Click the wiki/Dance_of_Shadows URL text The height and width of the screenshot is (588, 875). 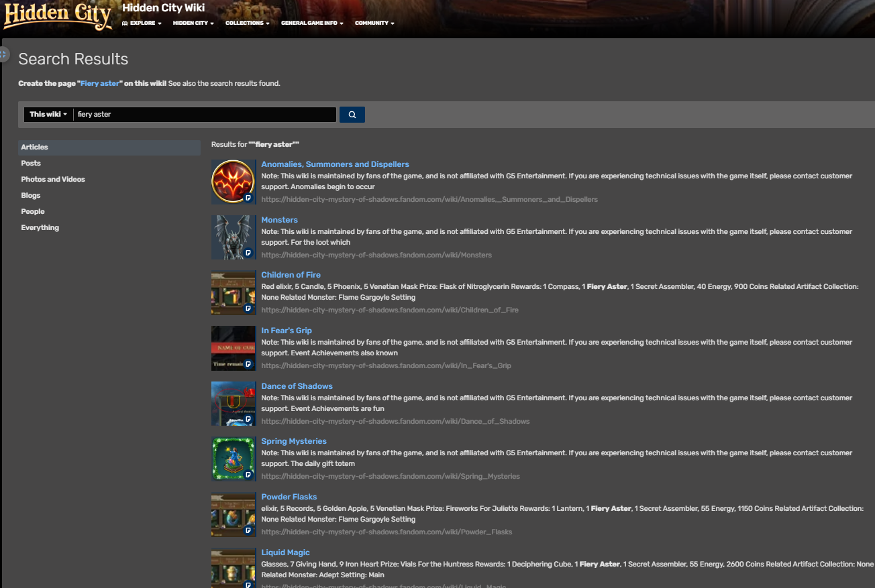(x=395, y=422)
